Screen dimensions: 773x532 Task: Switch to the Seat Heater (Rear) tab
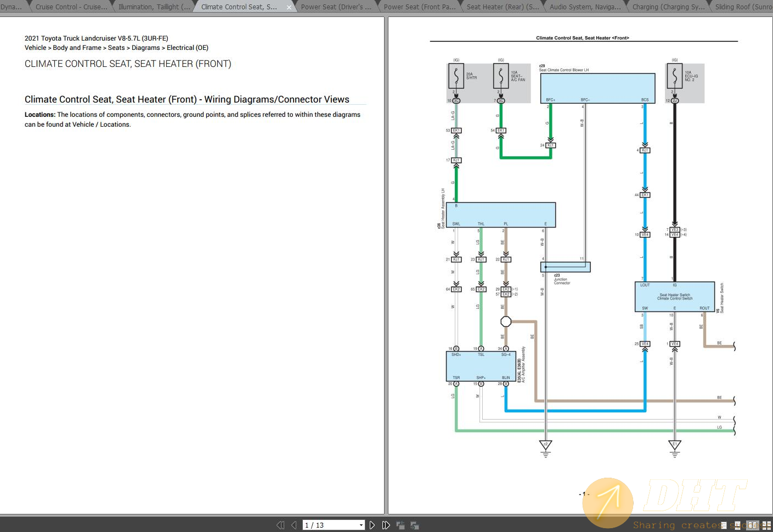tap(502, 7)
